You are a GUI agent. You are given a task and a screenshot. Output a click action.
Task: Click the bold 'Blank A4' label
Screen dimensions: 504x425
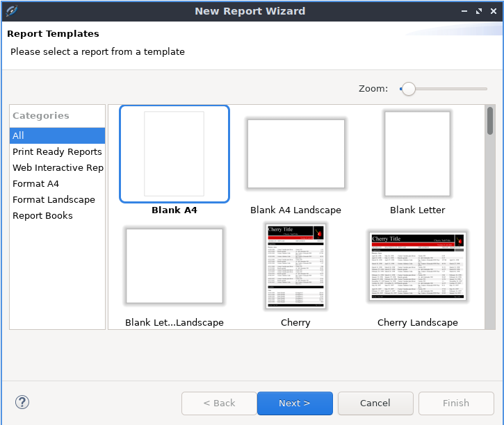click(174, 210)
